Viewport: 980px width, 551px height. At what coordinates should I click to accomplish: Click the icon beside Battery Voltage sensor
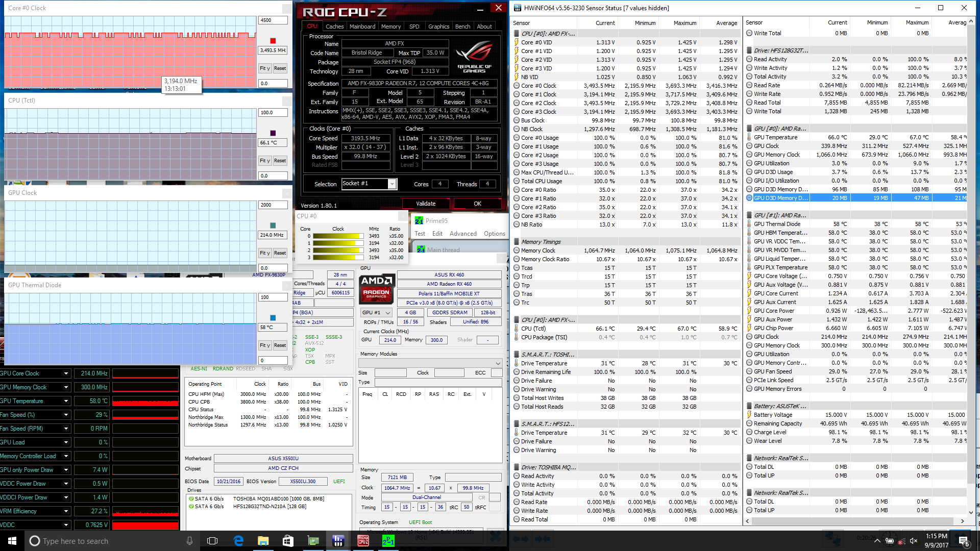(749, 415)
